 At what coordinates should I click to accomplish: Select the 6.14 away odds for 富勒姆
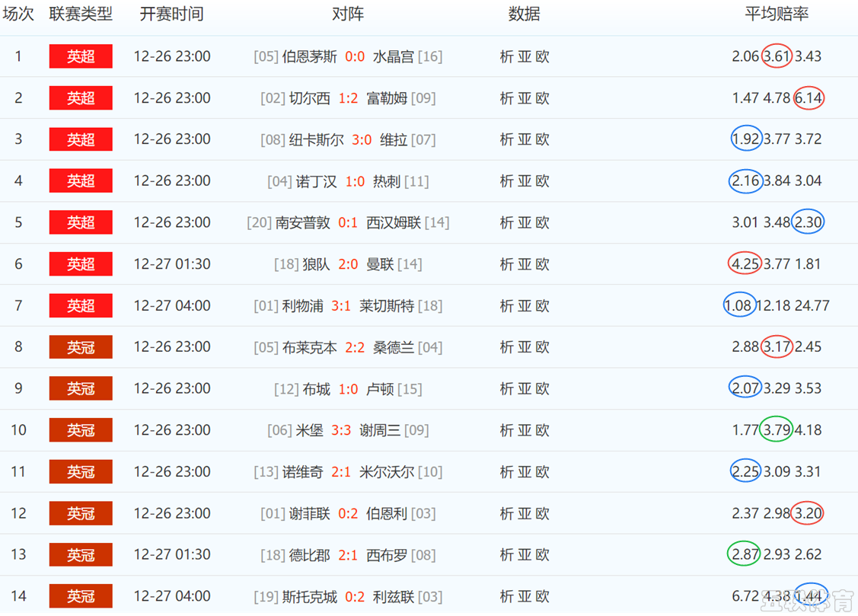tap(809, 98)
